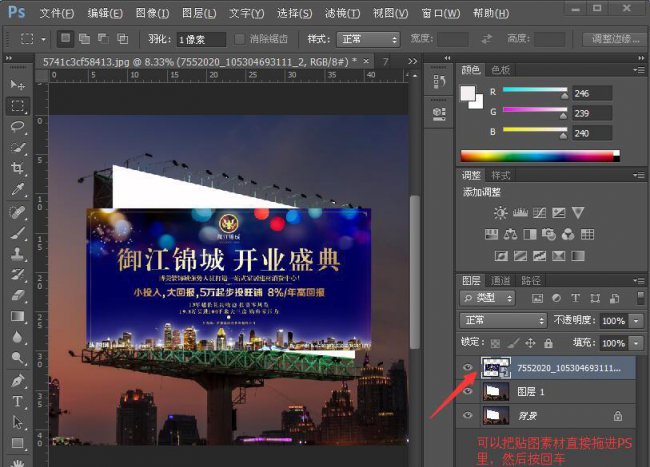Select the History Brush tool
The width and height of the screenshot is (650, 467).
17,274
